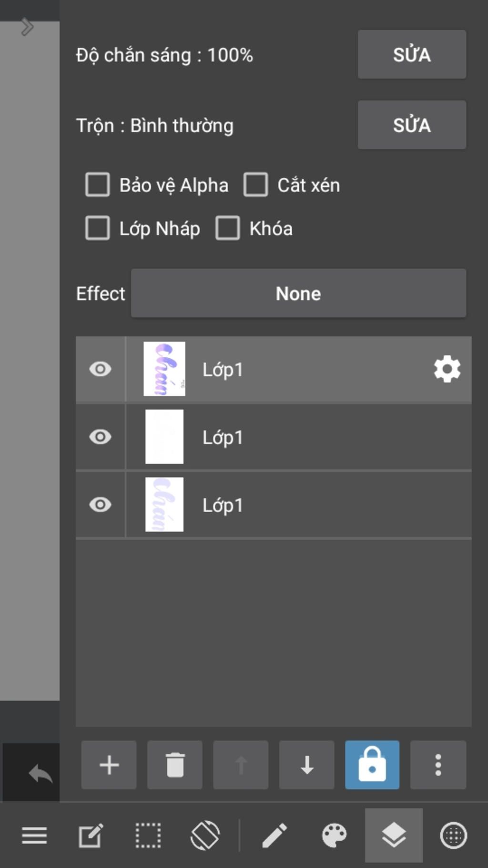This screenshot has height=868, width=488.
Task: Open the dotted selection tool
Action: [x=148, y=836]
